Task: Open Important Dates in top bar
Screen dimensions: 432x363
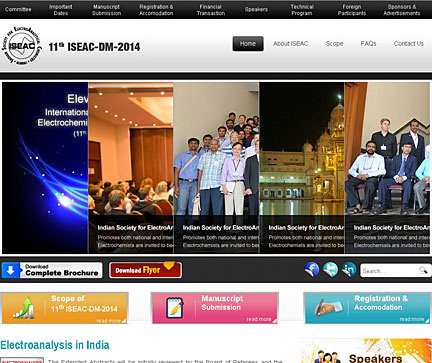Action: coord(61,10)
